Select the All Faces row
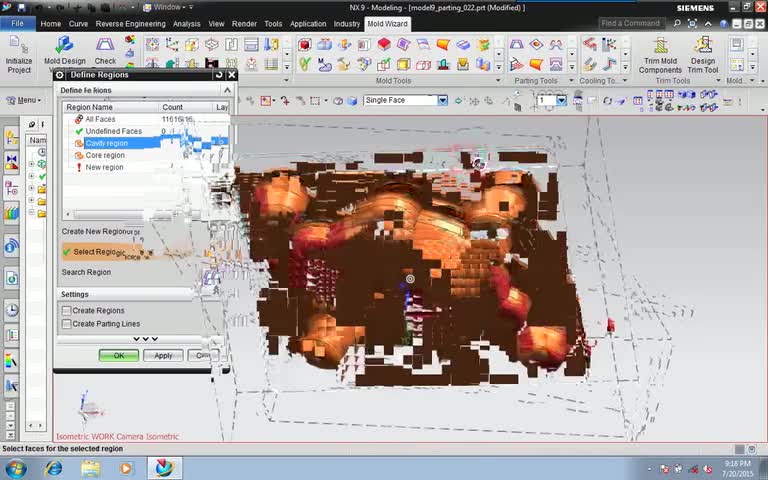The image size is (768, 480). (x=146, y=119)
